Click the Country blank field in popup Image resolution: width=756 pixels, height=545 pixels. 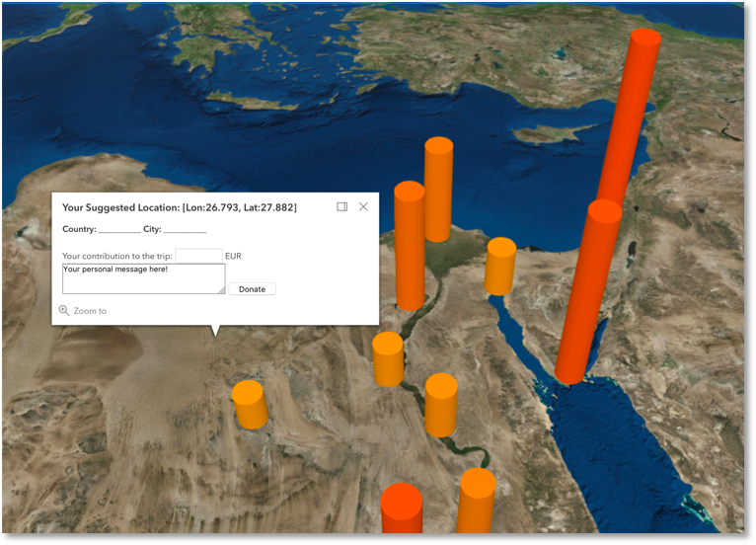click(x=119, y=229)
